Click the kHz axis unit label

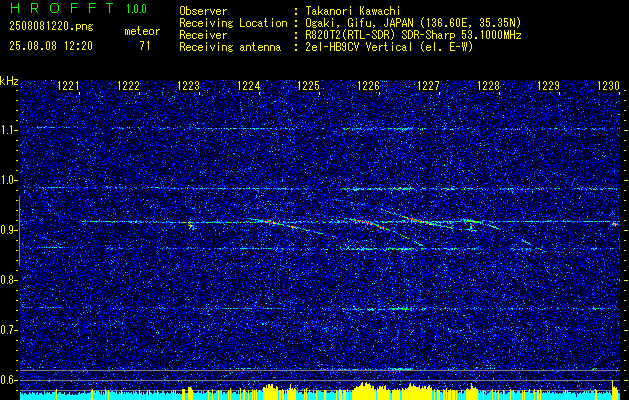(9, 81)
